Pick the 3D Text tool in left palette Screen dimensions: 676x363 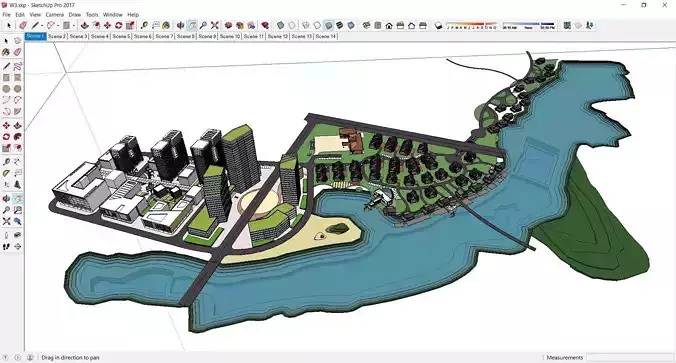[x=17, y=185]
